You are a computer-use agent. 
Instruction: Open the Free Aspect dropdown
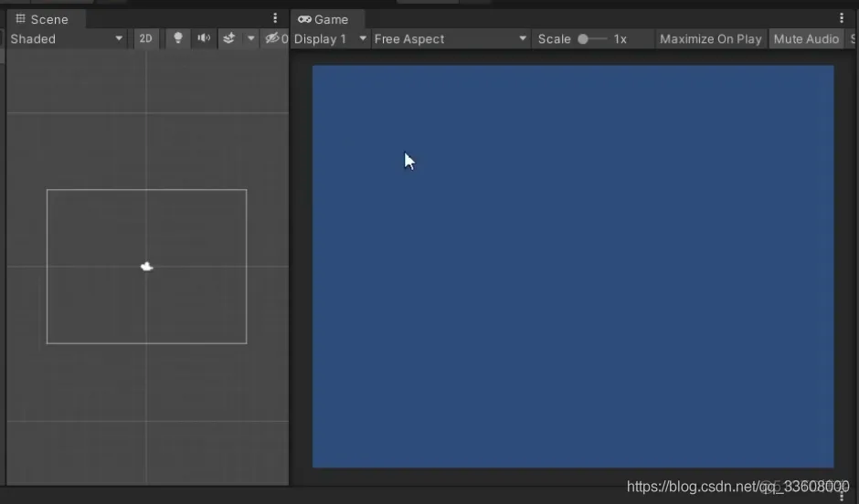[x=451, y=39]
